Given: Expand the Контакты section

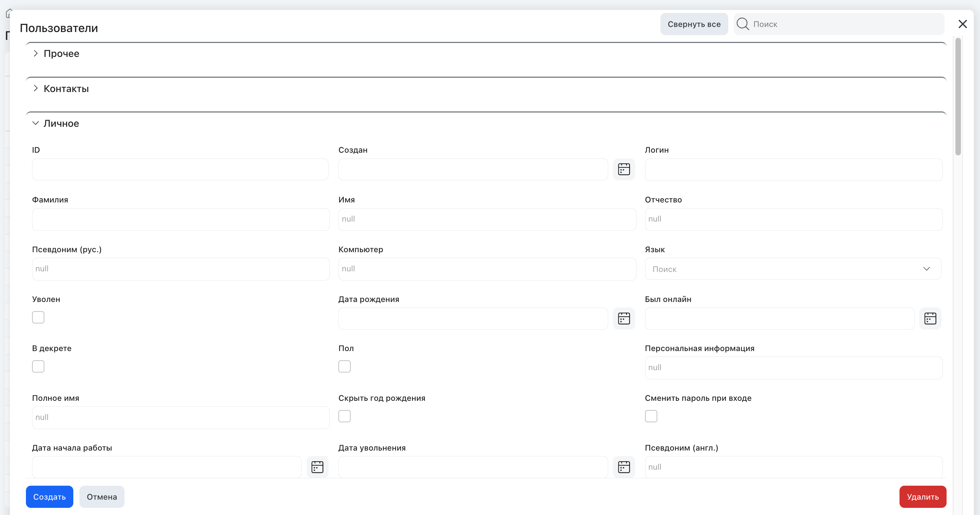Looking at the screenshot, I should 35,88.
